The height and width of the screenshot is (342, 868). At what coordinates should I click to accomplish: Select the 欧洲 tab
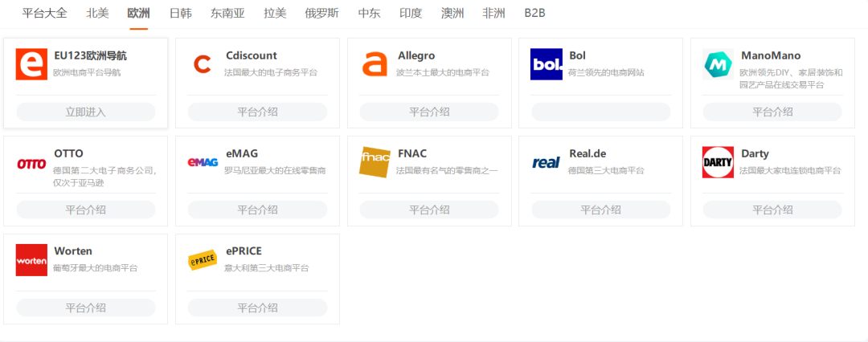138,14
